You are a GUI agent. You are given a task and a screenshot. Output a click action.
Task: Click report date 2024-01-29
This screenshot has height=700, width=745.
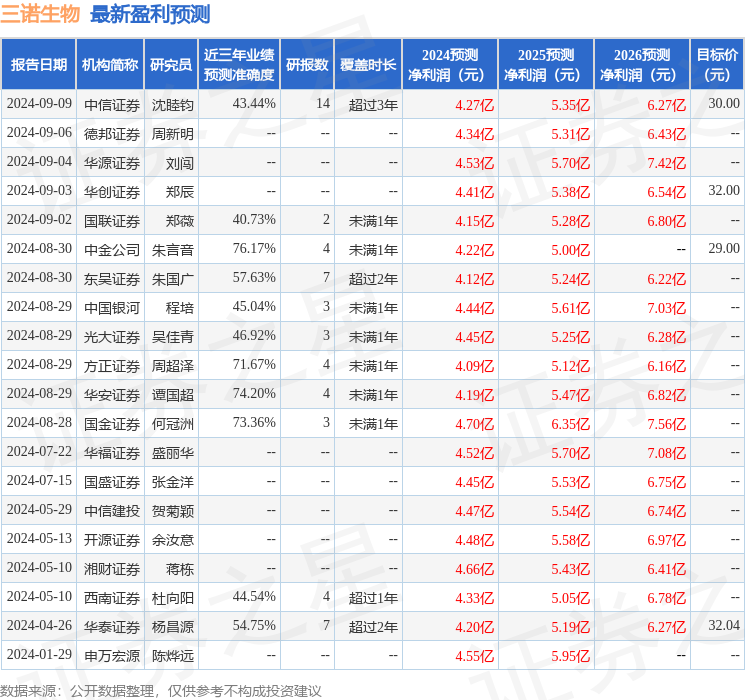[39, 654]
